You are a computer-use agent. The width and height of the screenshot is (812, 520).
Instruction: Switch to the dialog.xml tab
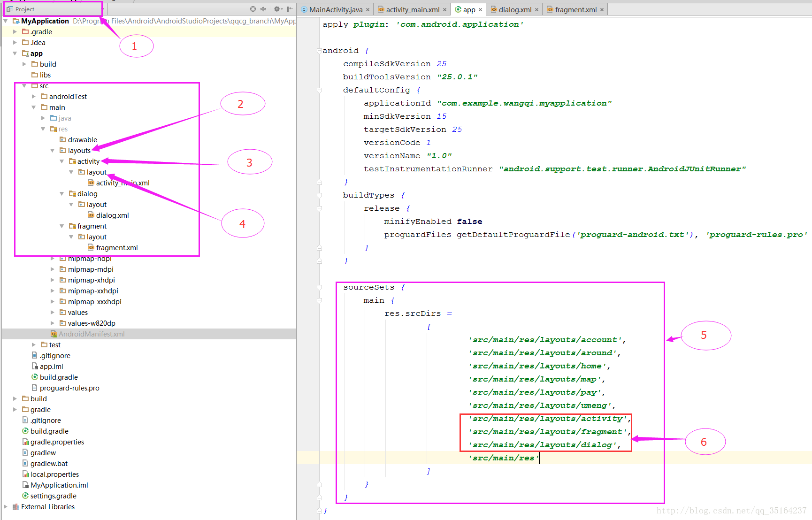515,9
